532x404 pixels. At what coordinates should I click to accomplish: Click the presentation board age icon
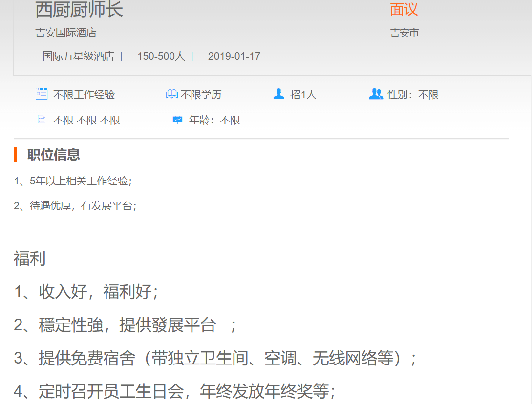click(x=178, y=120)
